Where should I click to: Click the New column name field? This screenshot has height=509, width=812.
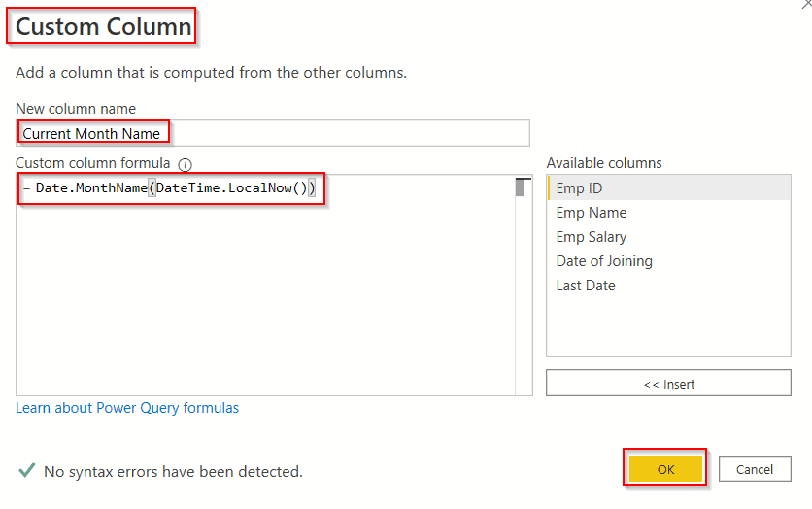click(273, 133)
